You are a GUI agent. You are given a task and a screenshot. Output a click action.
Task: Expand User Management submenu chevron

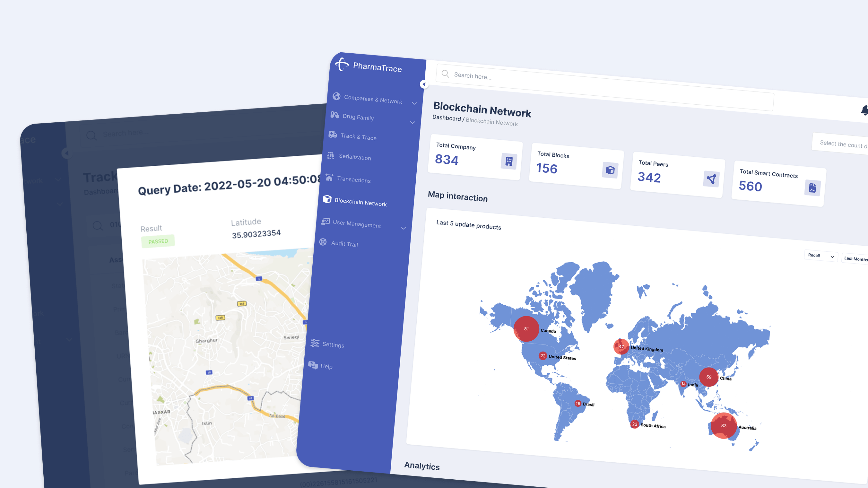click(403, 228)
